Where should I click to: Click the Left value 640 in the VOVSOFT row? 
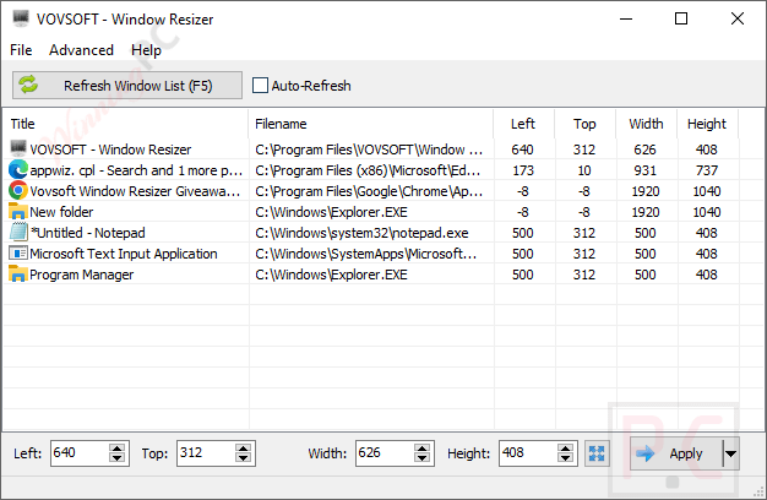523,149
